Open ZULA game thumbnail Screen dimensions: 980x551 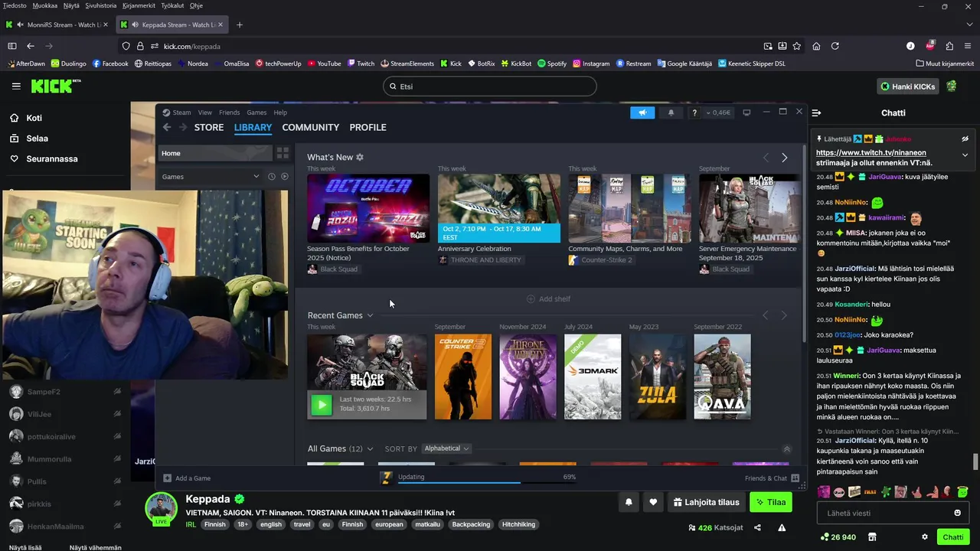(x=658, y=377)
